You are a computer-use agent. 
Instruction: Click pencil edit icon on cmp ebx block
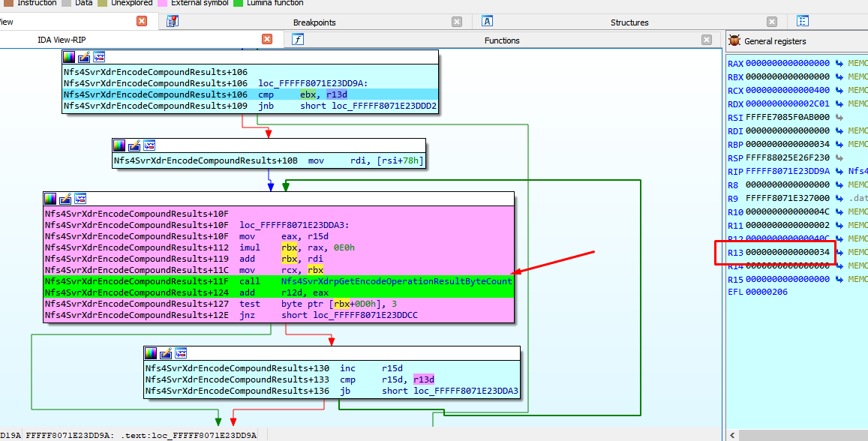(x=84, y=57)
